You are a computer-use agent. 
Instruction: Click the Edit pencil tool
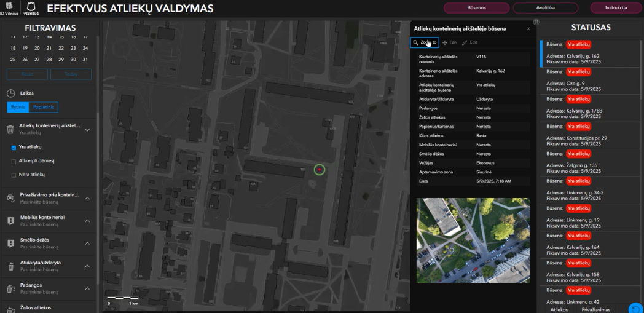(469, 42)
